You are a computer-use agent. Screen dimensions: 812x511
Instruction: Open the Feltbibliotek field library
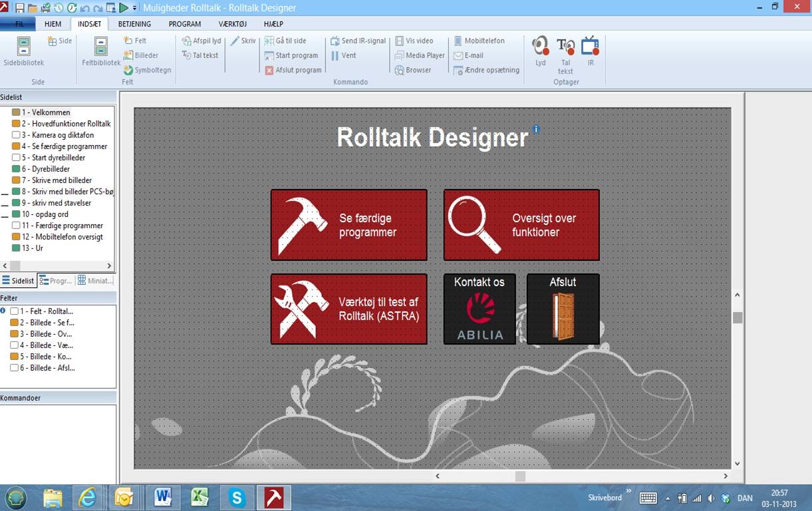[x=101, y=52]
